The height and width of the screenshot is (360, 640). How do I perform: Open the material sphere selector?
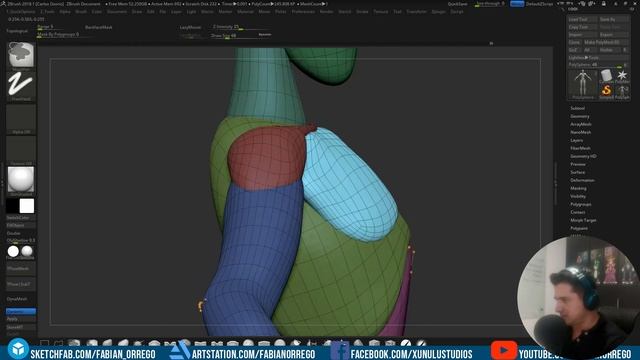(x=21, y=180)
